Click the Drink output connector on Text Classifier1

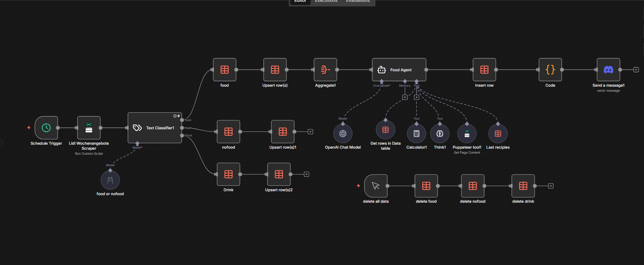point(182,135)
